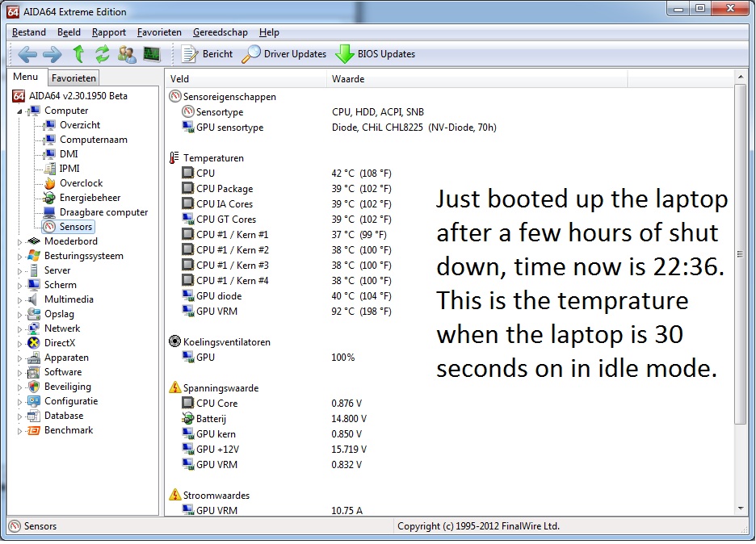The image size is (756, 544).
Task: Expand the DirectX node
Action: tap(19, 344)
